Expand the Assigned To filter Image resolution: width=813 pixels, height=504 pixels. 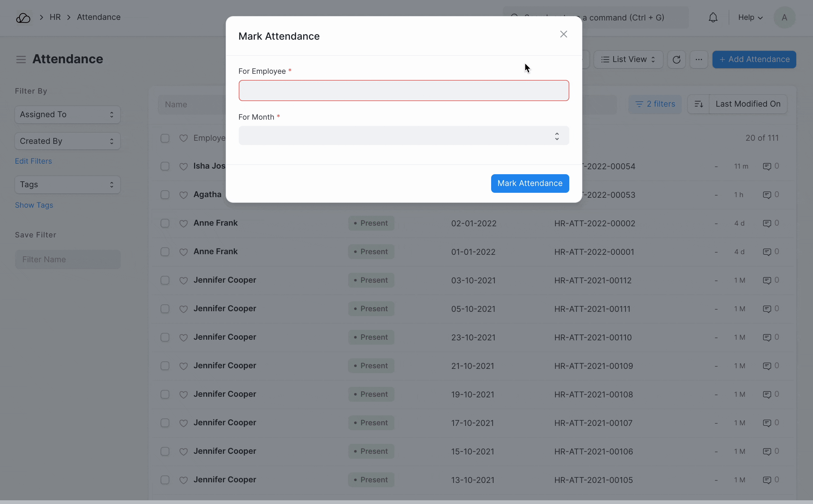coord(67,115)
